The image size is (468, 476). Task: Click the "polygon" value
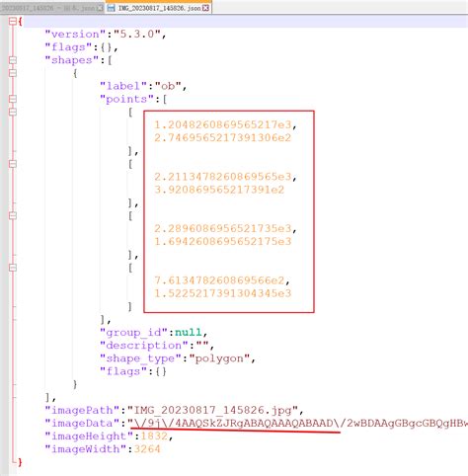click(219, 358)
